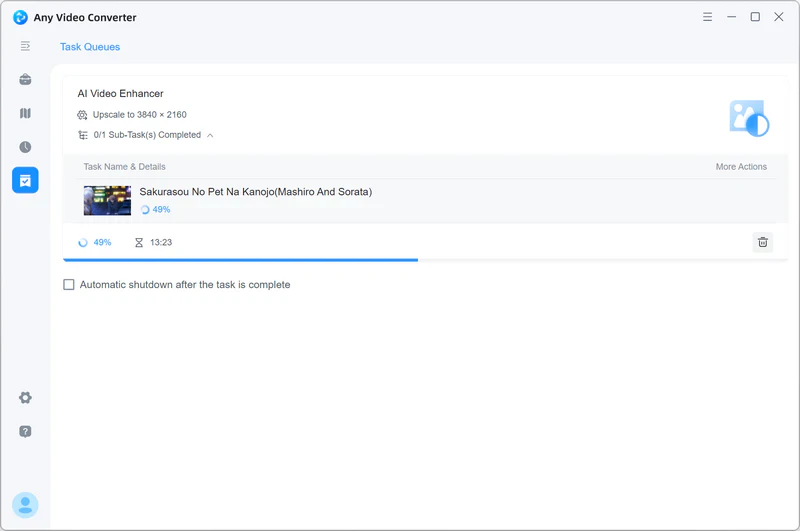The width and height of the screenshot is (800, 531).
Task: Click the help question mark icon
Action: click(x=25, y=431)
